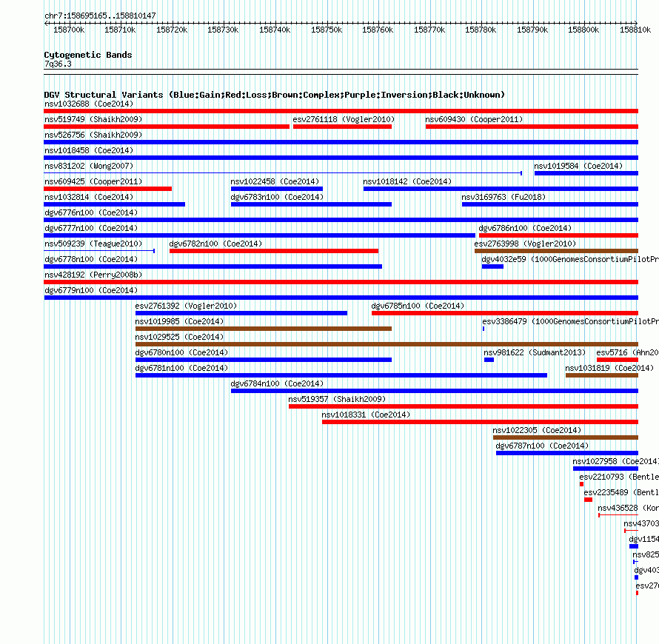This screenshot has width=659, height=644.
Task: Open nsv1027958 (Coe2014) label
Action: (616, 461)
